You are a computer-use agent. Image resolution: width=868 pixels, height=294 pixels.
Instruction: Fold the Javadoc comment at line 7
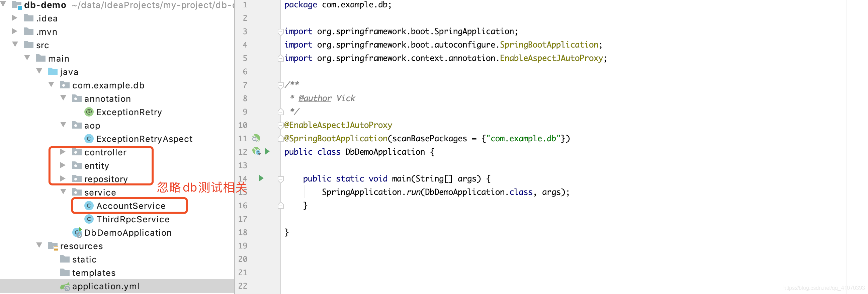pyautogui.click(x=280, y=85)
